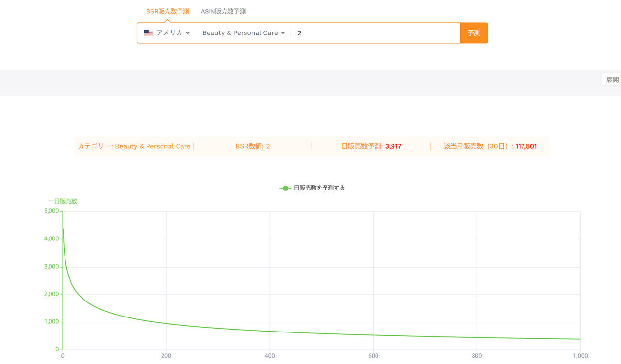
Task: Open Beauty & Personal Care category dropdown
Action: pos(244,33)
